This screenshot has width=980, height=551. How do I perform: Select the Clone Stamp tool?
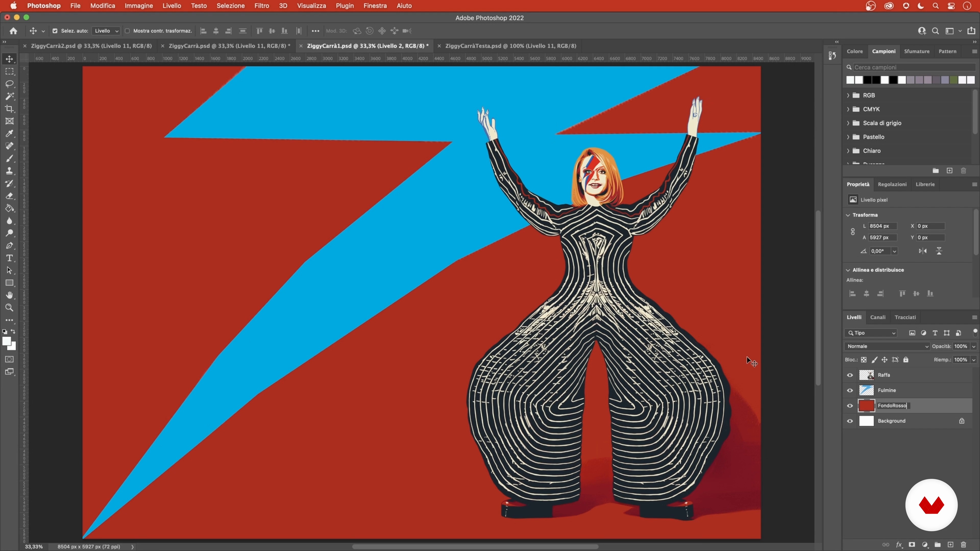[9, 171]
